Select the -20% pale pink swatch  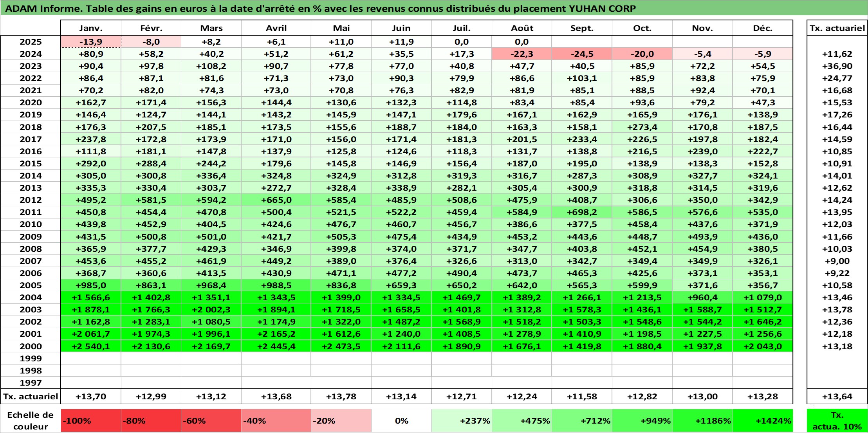coord(341,421)
